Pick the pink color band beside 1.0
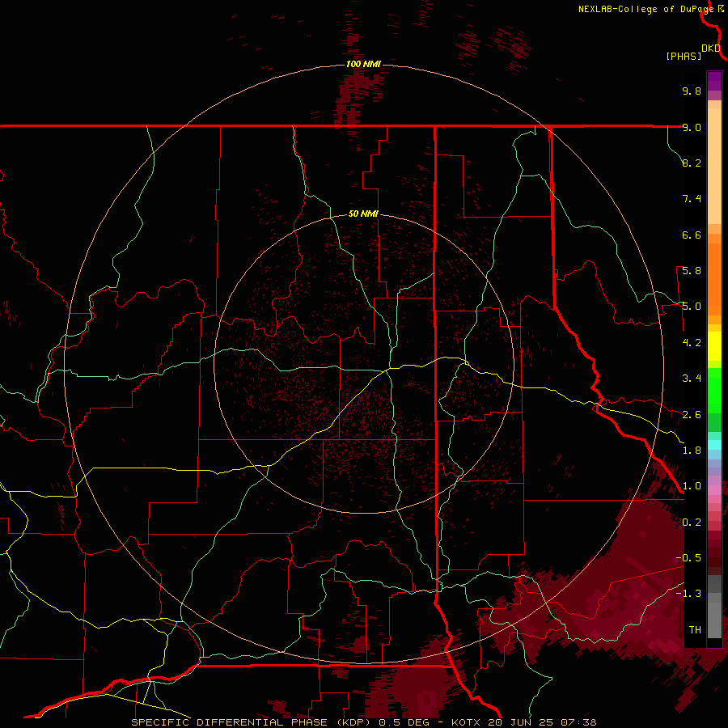This screenshot has height=728, width=728. pyautogui.click(x=714, y=489)
